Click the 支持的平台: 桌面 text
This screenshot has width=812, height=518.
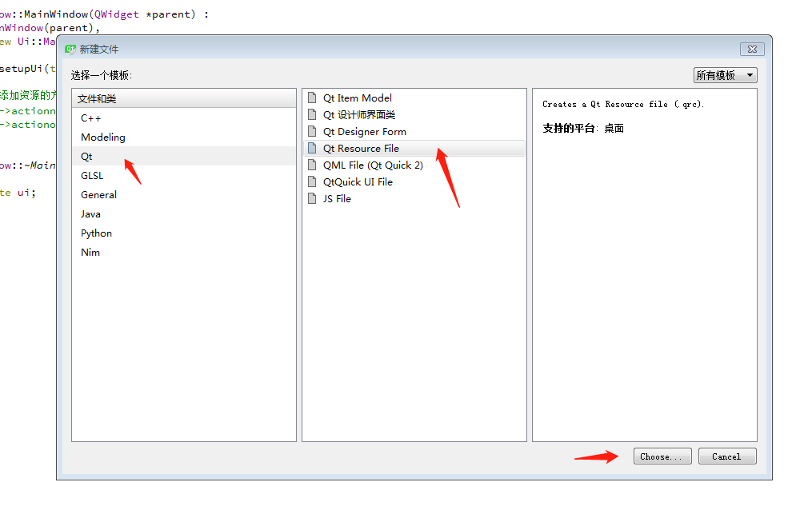[x=583, y=129]
